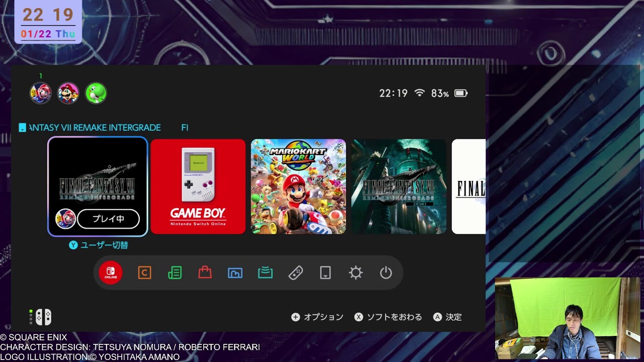Open System Settings gear icon
644x362 pixels.
point(356,273)
